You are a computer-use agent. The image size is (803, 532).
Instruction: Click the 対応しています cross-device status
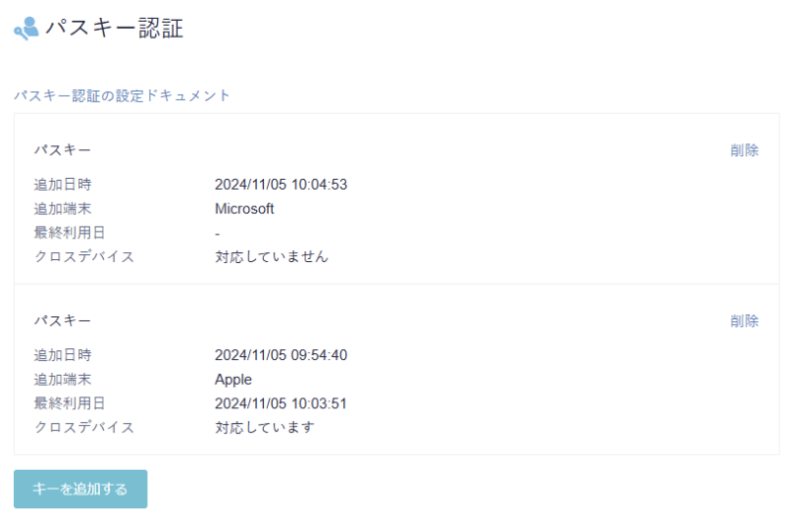(264, 427)
